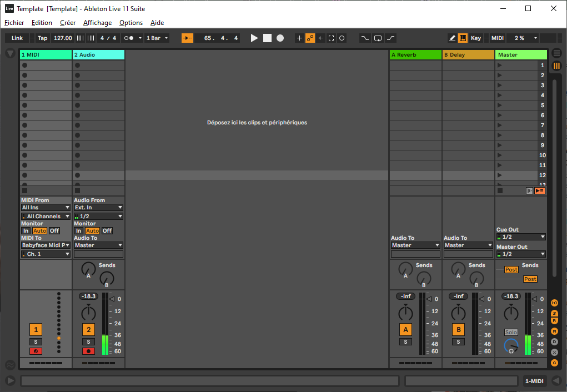Viewport: 567px width, 392px height.
Task: Open the Fichier menu
Action: point(14,23)
